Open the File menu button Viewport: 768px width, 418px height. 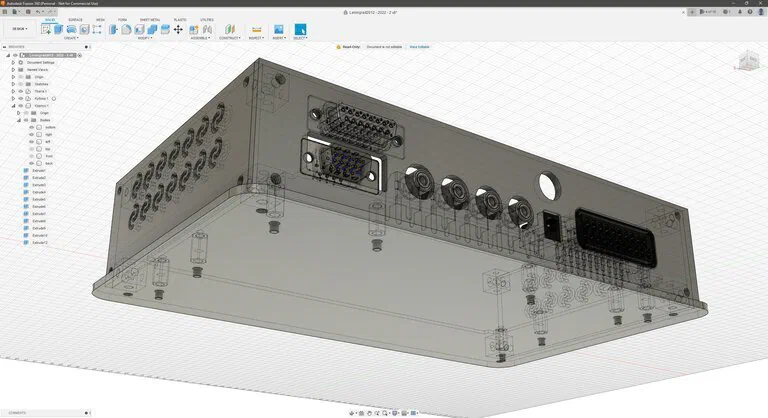[17, 12]
